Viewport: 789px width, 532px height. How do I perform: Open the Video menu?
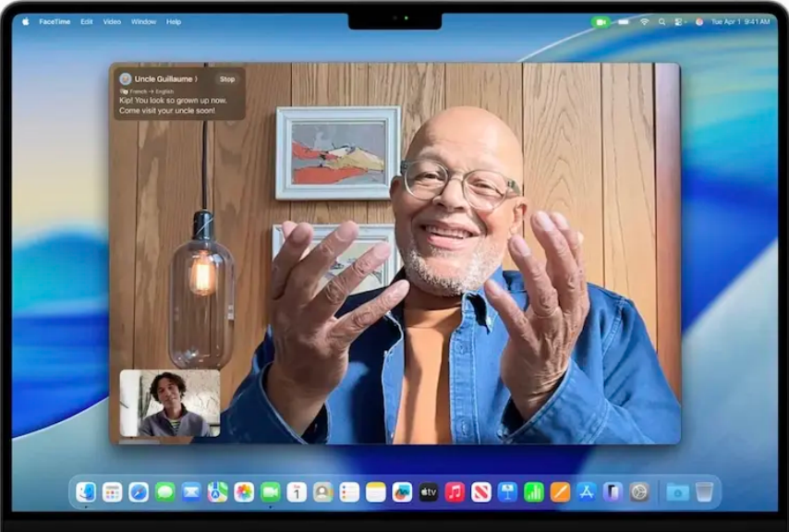(x=112, y=21)
